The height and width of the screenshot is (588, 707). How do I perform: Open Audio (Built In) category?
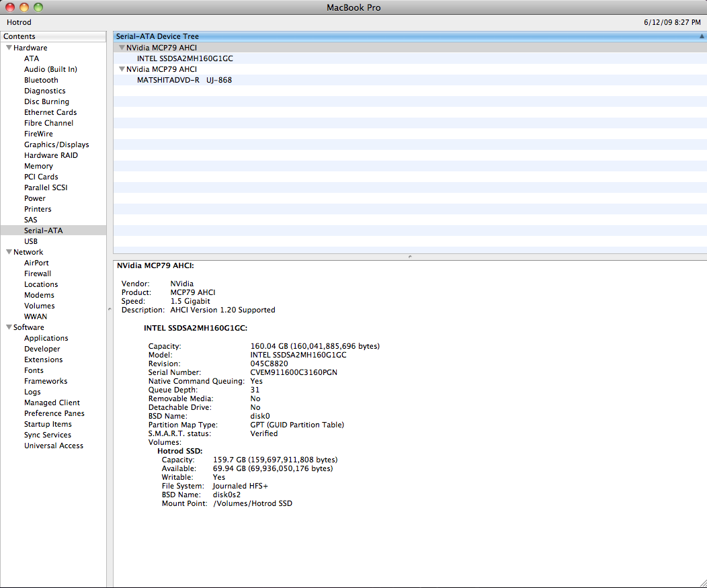(50, 69)
